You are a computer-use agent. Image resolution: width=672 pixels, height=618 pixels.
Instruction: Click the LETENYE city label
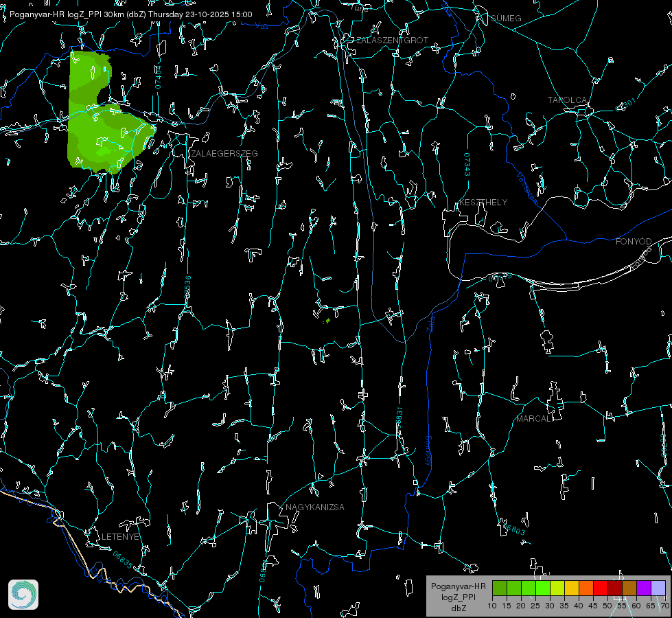[x=120, y=537]
